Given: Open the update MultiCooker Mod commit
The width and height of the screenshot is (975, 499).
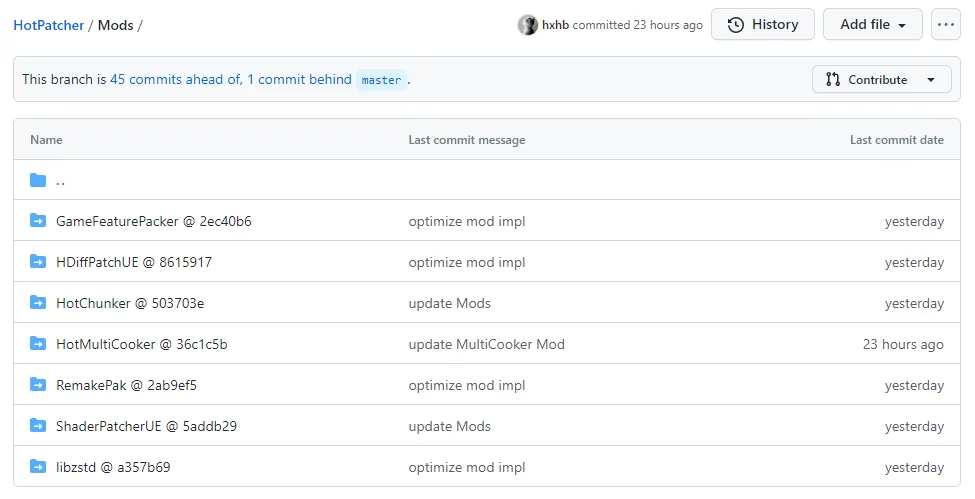Looking at the screenshot, I should click(x=486, y=344).
